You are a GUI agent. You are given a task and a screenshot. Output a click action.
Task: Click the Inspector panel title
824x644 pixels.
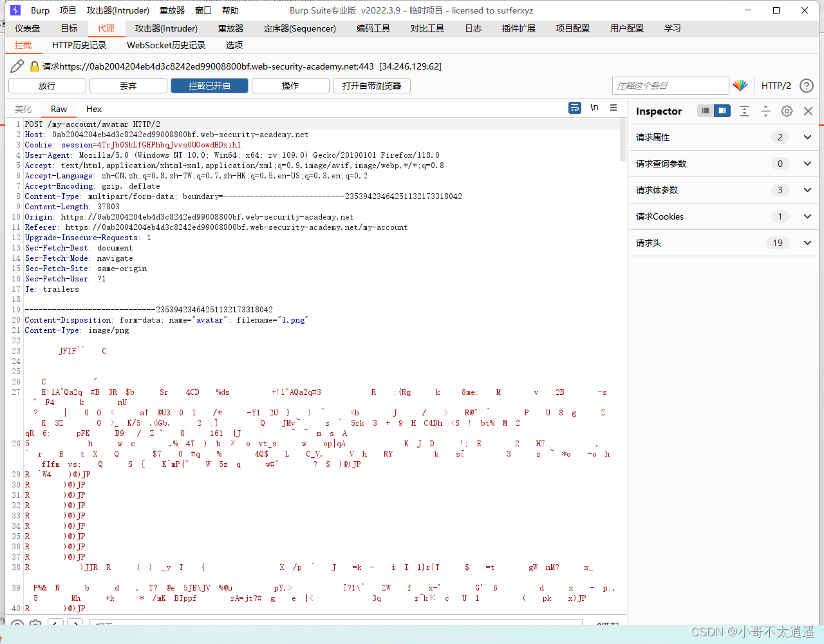pos(659,111)
